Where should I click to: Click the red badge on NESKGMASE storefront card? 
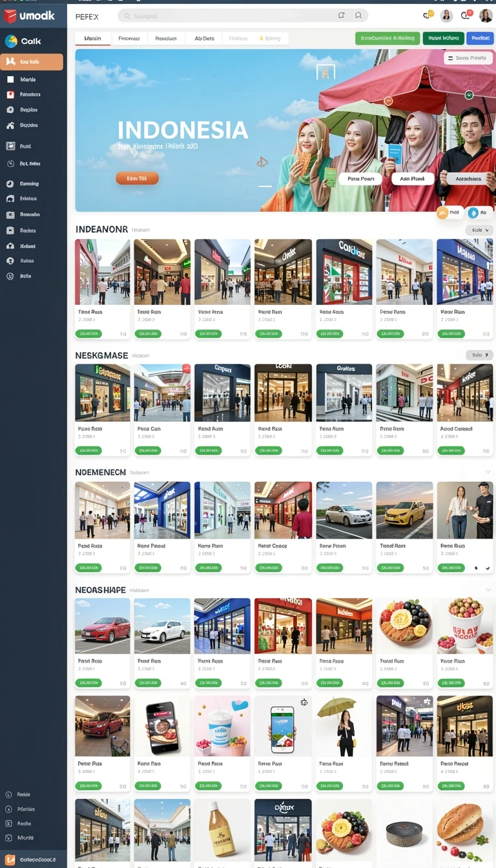pyautogui.click(x=186, y=368)
